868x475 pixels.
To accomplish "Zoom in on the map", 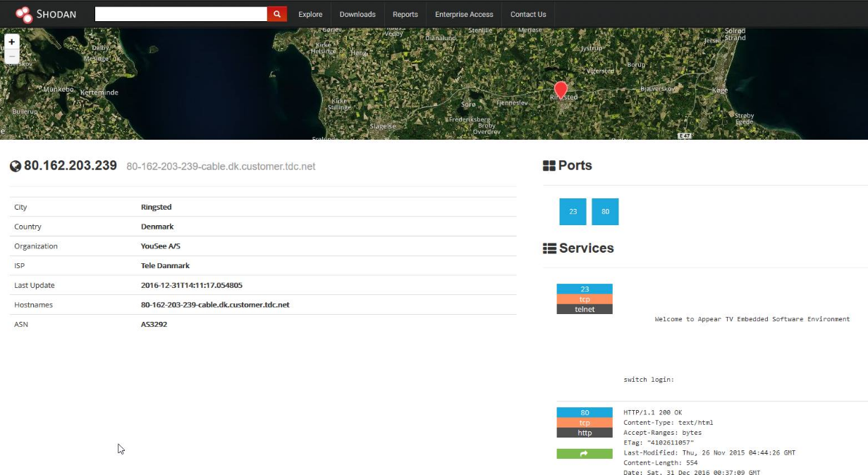I will (x=11, y=42).
